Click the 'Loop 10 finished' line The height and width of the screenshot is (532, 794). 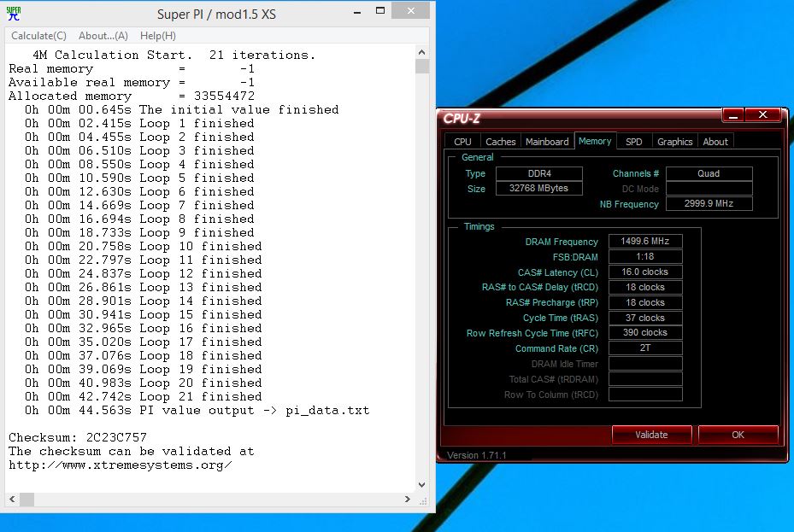coord(144,246)
